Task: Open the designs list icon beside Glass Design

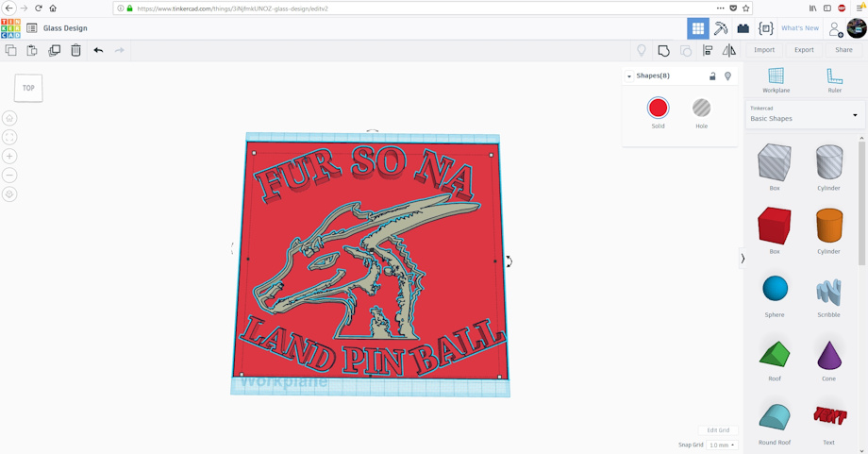Action: [31, 28]
